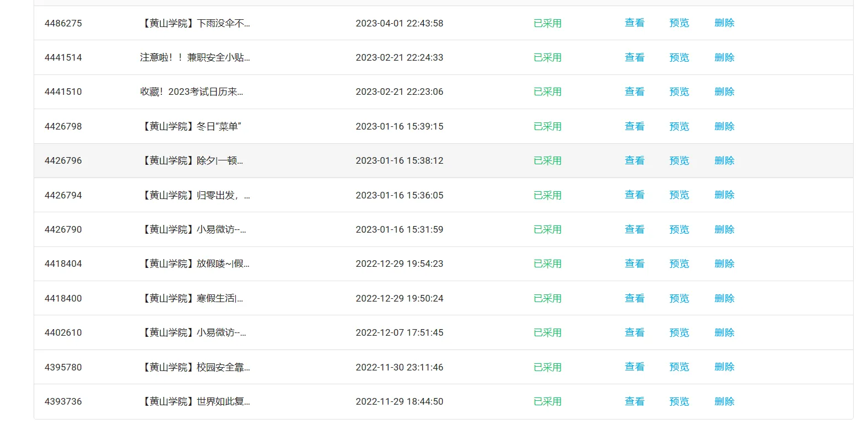Click the 已采用 status in row 4426798

[x=547, y=126]
